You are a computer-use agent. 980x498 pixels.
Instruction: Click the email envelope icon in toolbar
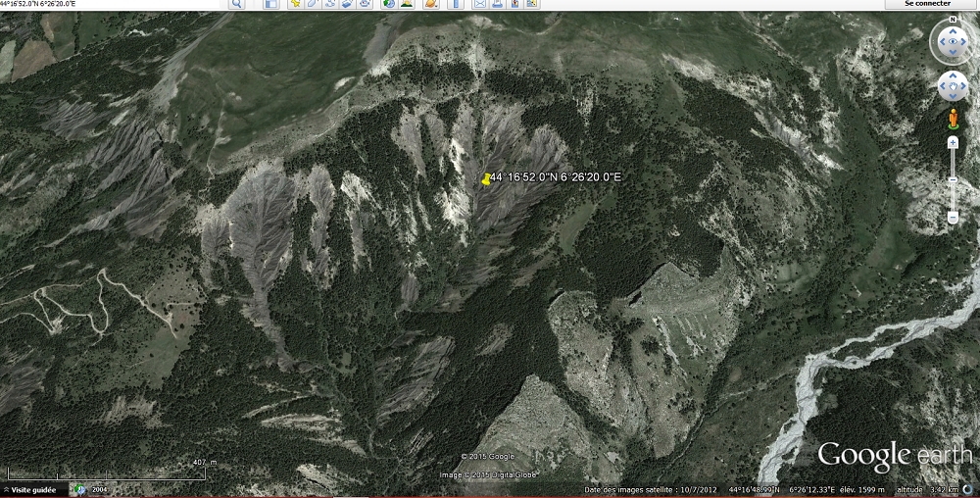(x=479, y=4)
